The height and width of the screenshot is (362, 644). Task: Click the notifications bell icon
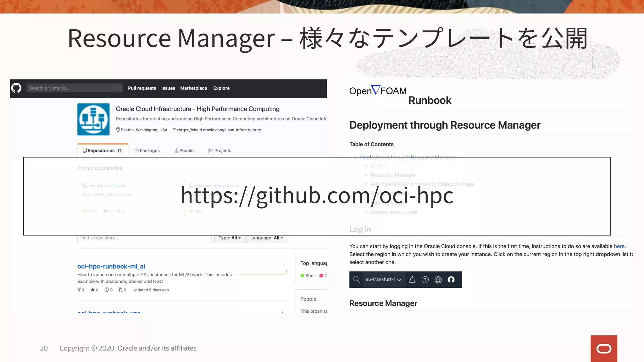(412, 280)
